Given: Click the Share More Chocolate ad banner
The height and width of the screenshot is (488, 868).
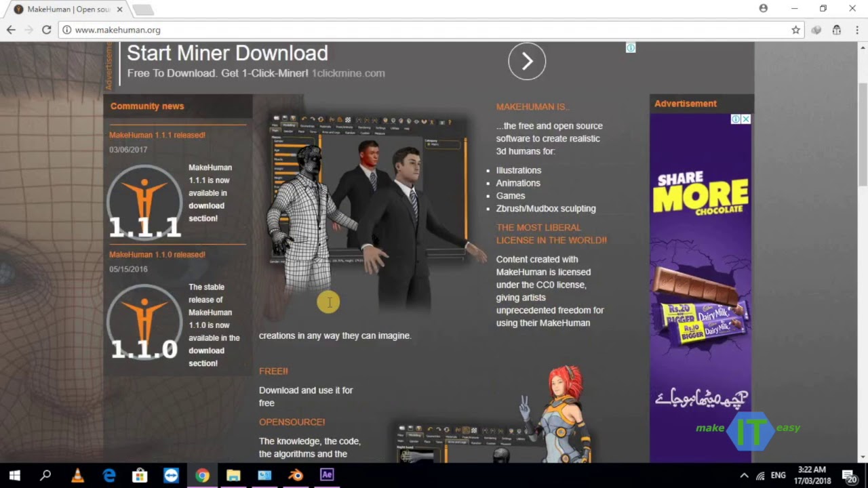Looking at the screenshot, I should 701,288.
